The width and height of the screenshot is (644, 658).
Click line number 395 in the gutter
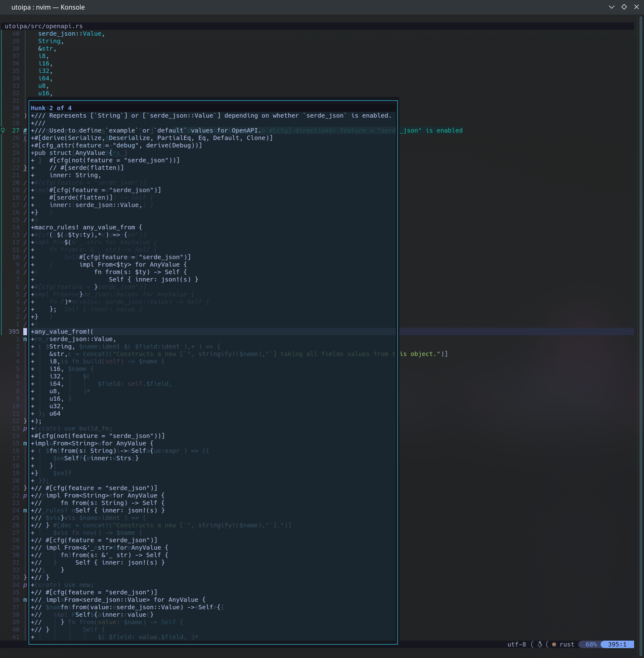(14, 331)
